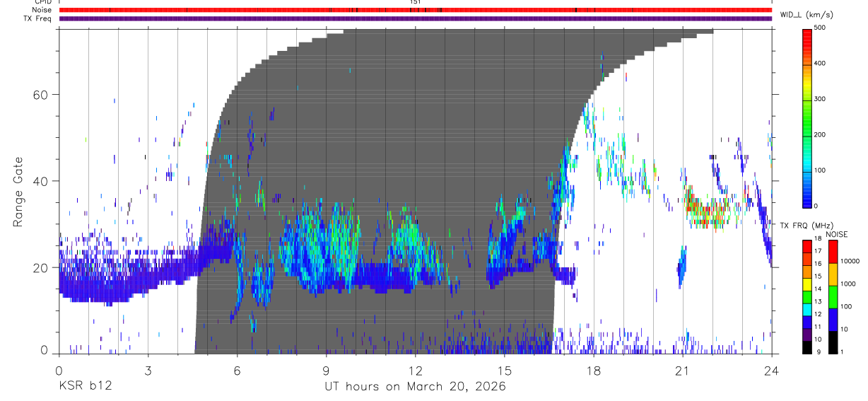Click the red Noise bar at top
The image size is (868, 401).
(415, 10)
